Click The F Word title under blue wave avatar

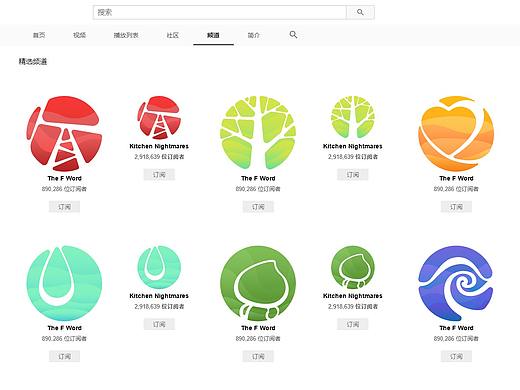click(x=456, y=328)
